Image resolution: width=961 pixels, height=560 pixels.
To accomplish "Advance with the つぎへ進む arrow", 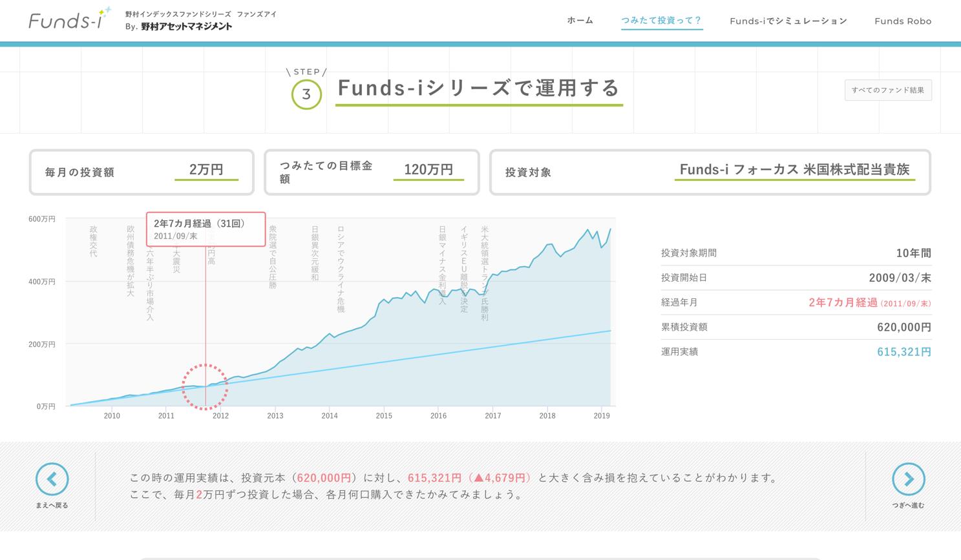I will tap(908, 479).
